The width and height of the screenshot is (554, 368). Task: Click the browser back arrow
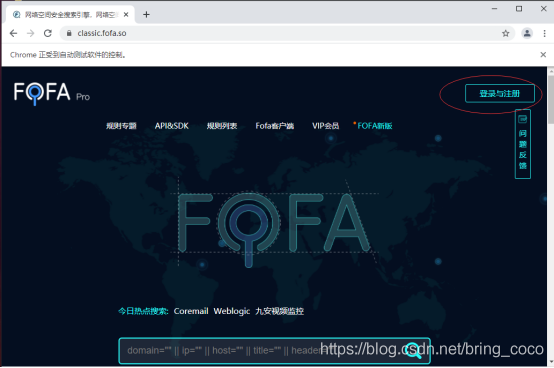click(13, 33)
